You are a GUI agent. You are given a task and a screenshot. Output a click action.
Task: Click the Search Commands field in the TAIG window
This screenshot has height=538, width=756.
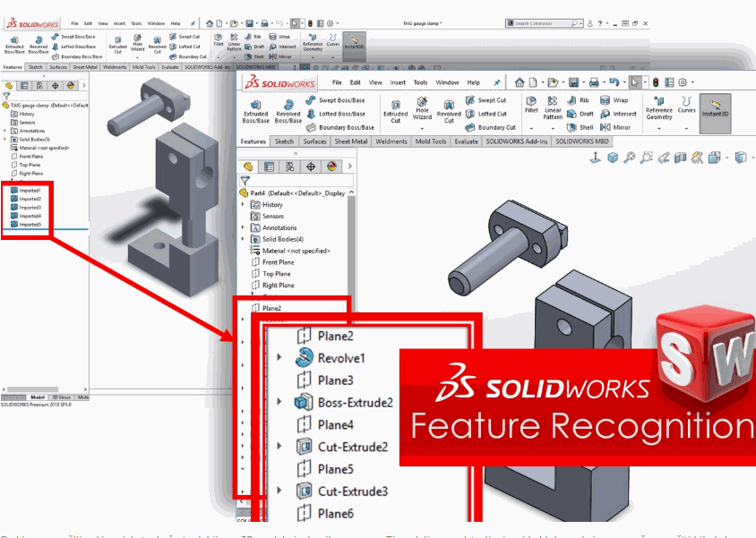[x=545, y=23]
